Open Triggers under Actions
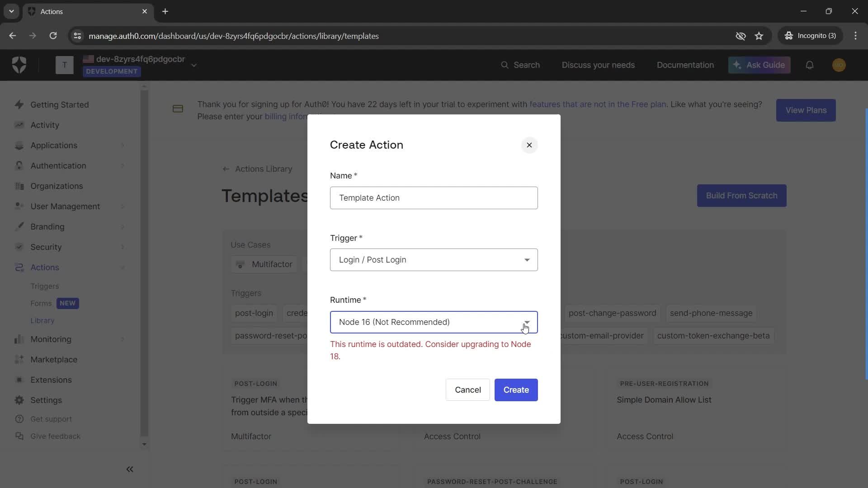Screen dimensions: 868x488 pyautogui.click(x=45, y=286)
